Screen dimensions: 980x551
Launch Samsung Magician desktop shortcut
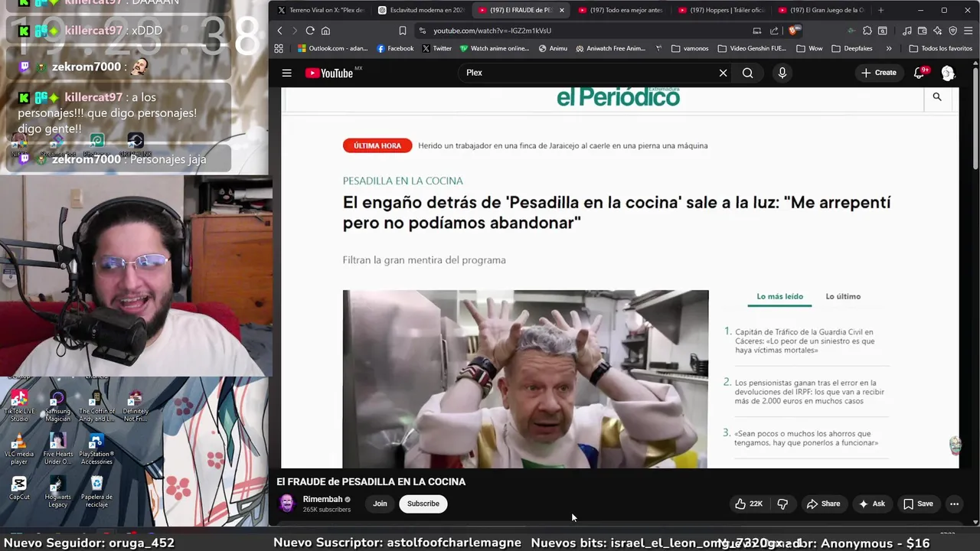pyautogui.click(x=57, y=406)
